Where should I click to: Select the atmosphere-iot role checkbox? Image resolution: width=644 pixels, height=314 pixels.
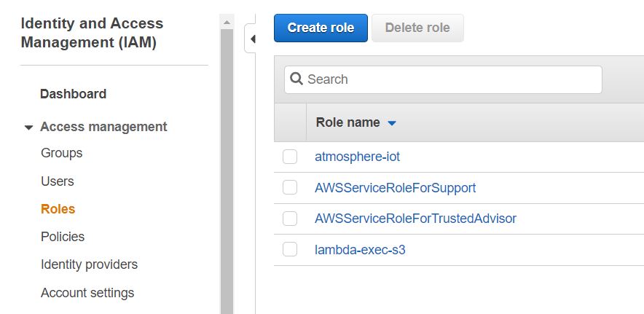(290, 157)
